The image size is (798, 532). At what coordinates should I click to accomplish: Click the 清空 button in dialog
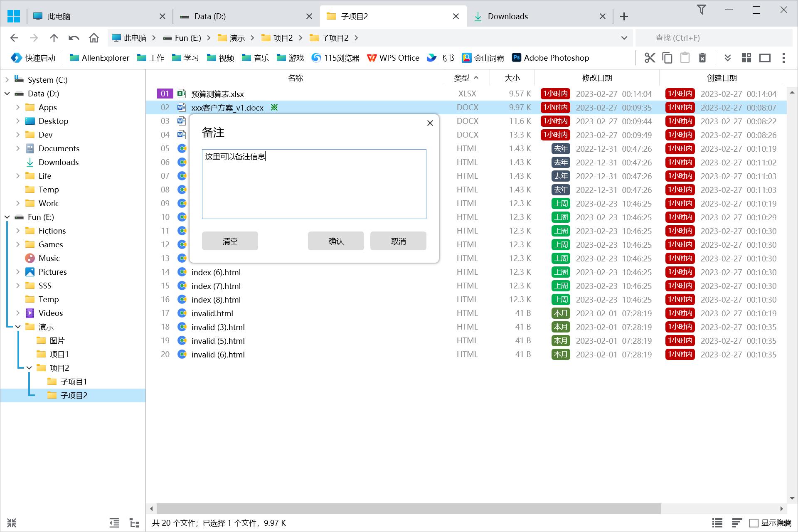tap(230, 241)
